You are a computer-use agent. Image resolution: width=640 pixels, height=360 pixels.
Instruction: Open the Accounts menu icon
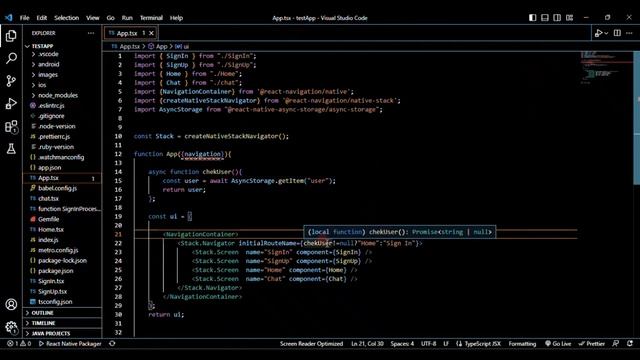[11, 304]
